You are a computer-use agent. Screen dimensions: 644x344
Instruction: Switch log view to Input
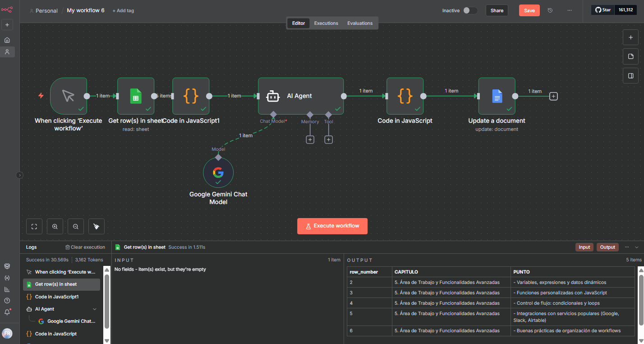pos(584,247)
